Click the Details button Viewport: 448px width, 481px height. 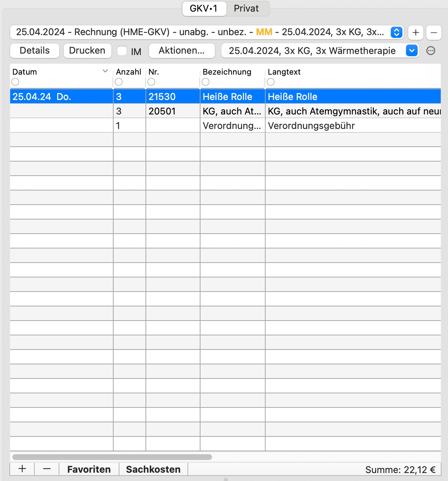[34, 51]
